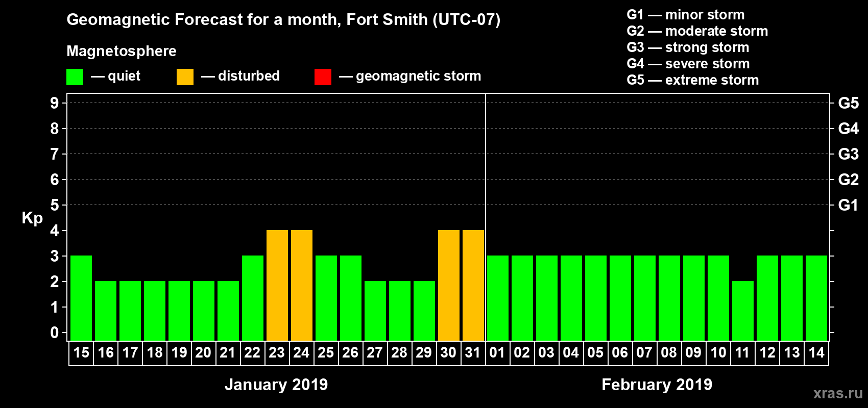The height and width of the screenshot is (408, 868).
Task: Click 'G4 — severe storm' legend line
Action: (688, 64)
